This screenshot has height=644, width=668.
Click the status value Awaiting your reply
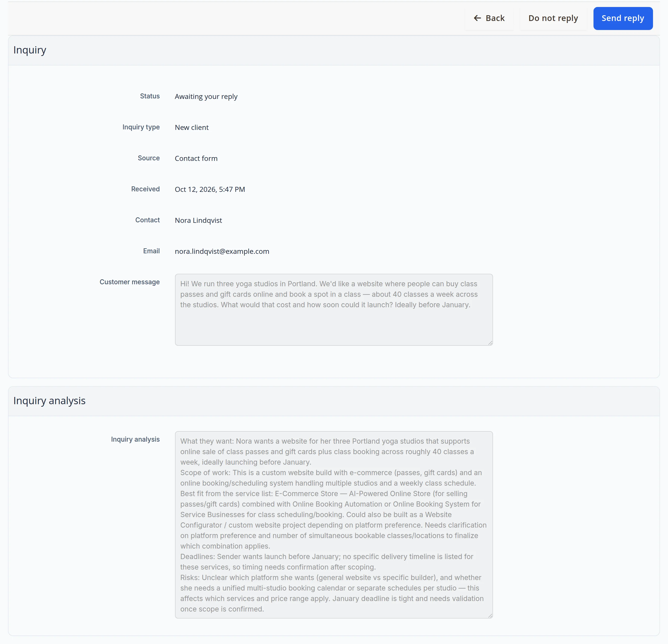(x=206, y=96)
